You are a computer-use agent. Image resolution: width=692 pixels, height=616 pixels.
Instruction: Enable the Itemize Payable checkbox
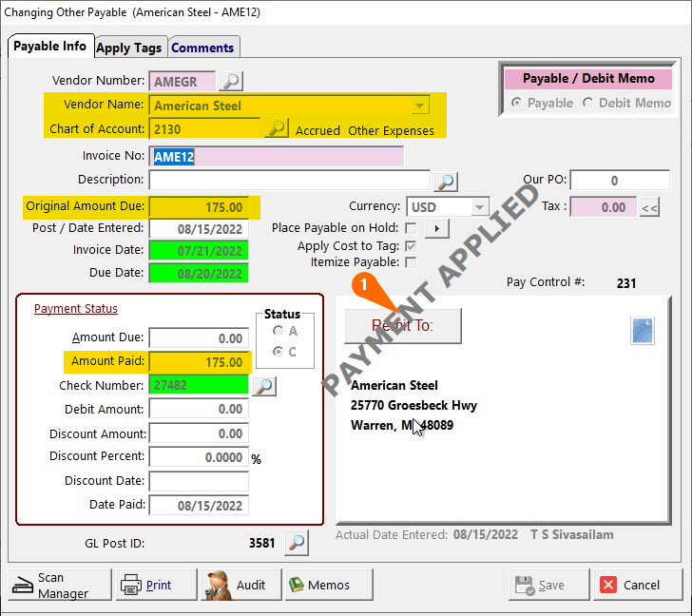[x=411, y=262]
